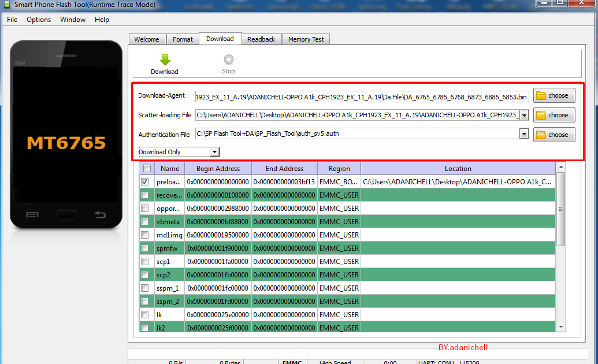Screen dimensions: 598x364
Task: Go back to the Welcome tab
Action: [x=147, y=39]
